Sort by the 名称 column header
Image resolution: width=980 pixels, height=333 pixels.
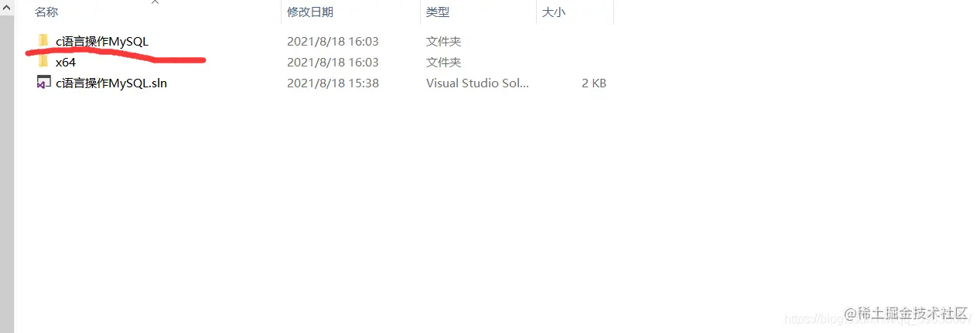(46, 12)
